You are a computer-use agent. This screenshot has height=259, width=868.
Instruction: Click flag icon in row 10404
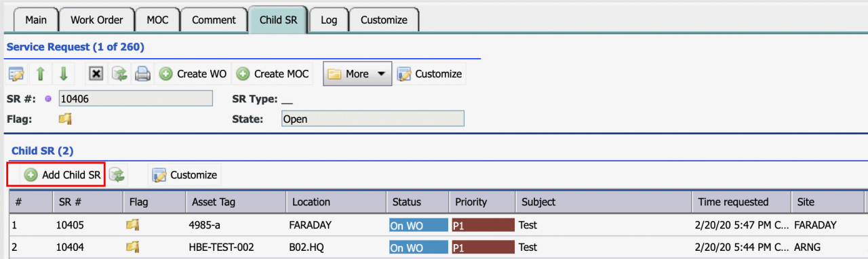coord(133,247)
